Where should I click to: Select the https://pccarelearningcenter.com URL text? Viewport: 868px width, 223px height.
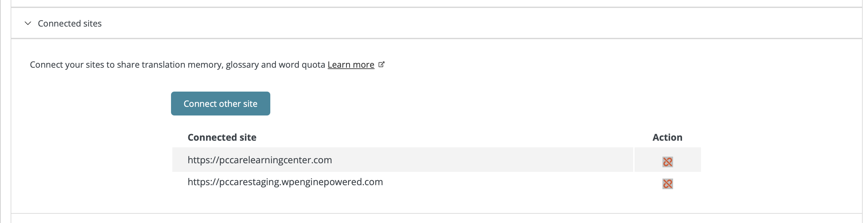point(259,160)
